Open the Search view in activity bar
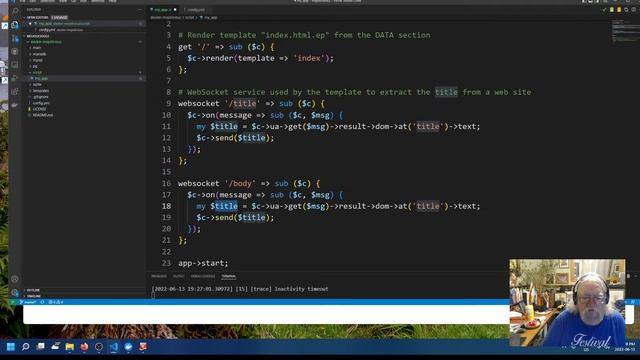 coord(15,11)
